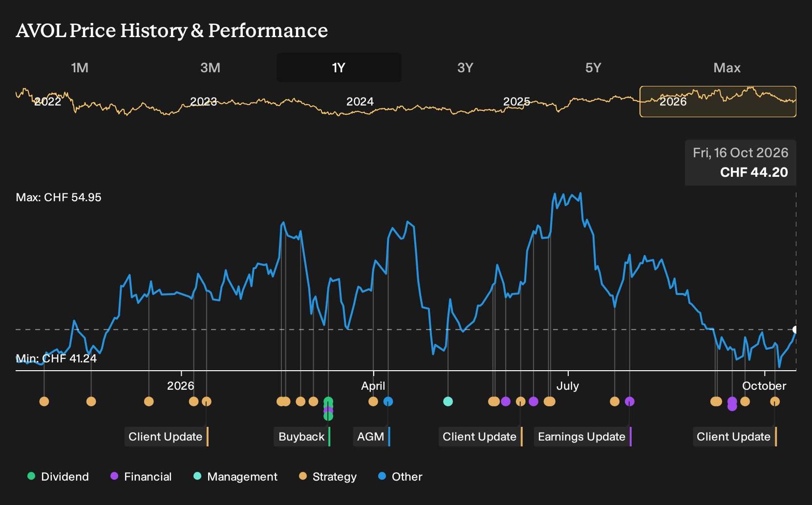Click the purple Financial marker below Earnings Update
Viewport: 812px width, 505px height.
click(630, 401)
